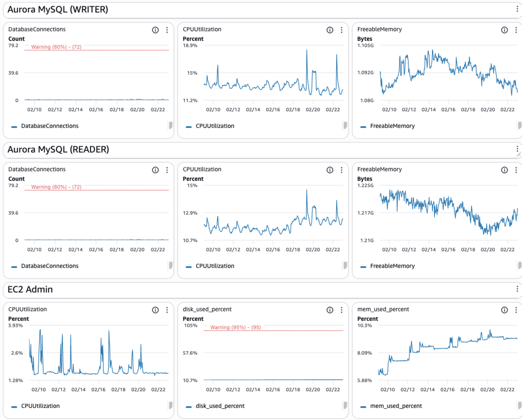Toggle the Reader DatabaseConnections legend label
This screenshot has width=522, height=420.
pos(50,266)
